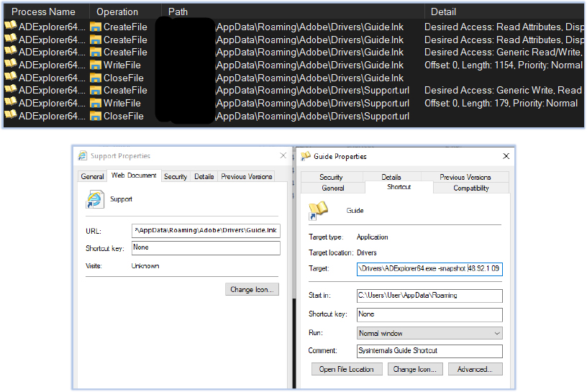Click ADExplorer64 icon on CloseFile Support.url row
The height and width of the screenshot is (392, 587).
pyautogui.click(x=11, y=114)
